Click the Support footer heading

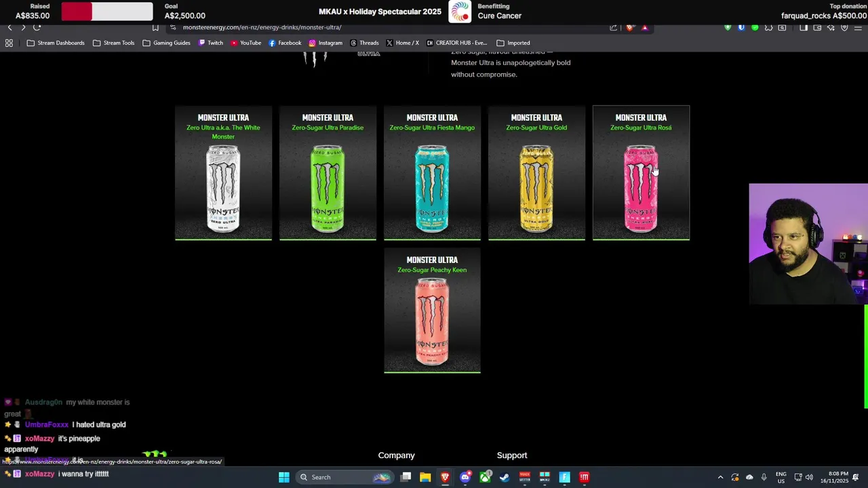512,455
